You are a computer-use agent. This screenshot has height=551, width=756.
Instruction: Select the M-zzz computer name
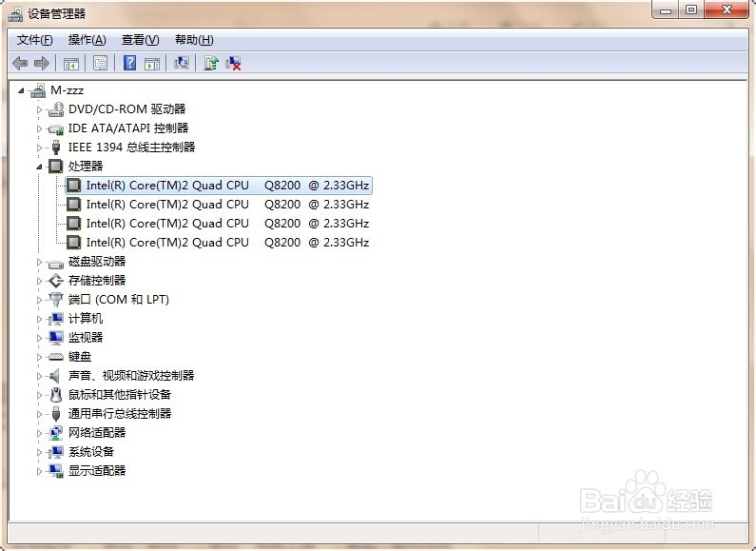(67, 90)
